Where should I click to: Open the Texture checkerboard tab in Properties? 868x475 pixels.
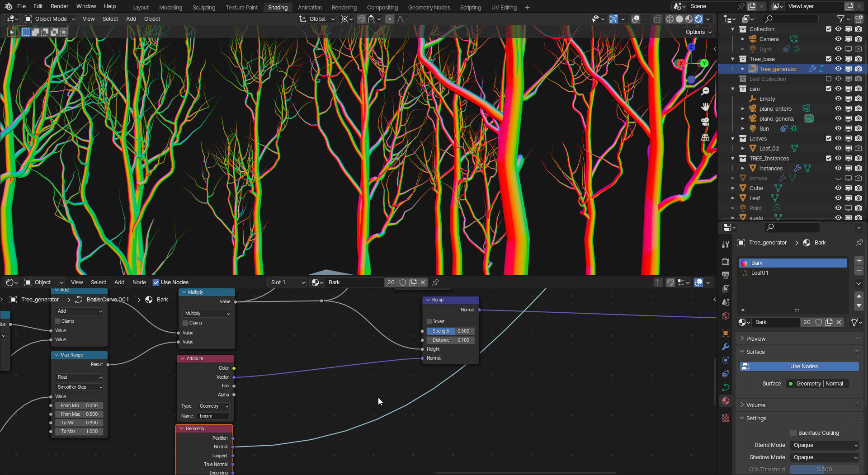(x=726, y=418)
